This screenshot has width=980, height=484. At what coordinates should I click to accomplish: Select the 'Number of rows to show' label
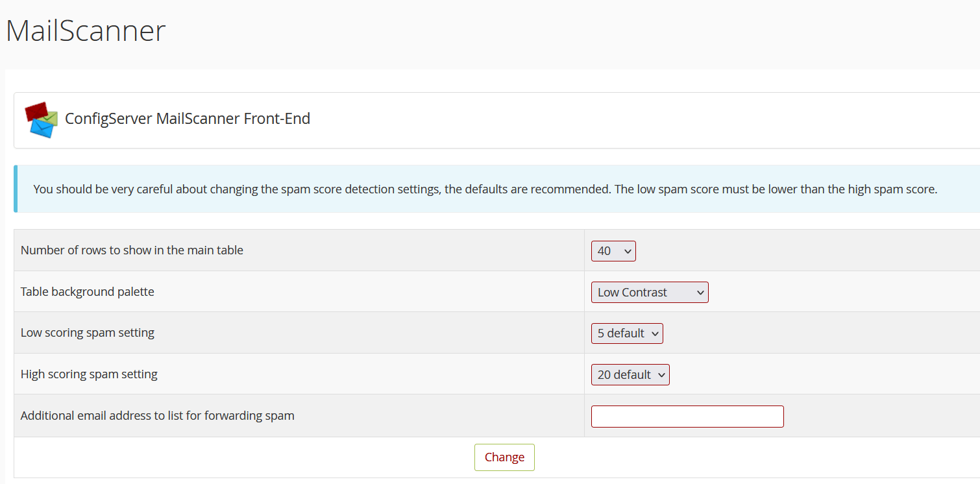coord(132,250)
